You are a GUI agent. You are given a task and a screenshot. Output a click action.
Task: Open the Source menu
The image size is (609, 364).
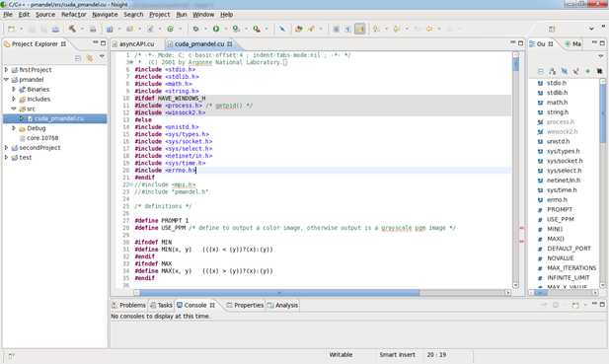tap(45, 15)
